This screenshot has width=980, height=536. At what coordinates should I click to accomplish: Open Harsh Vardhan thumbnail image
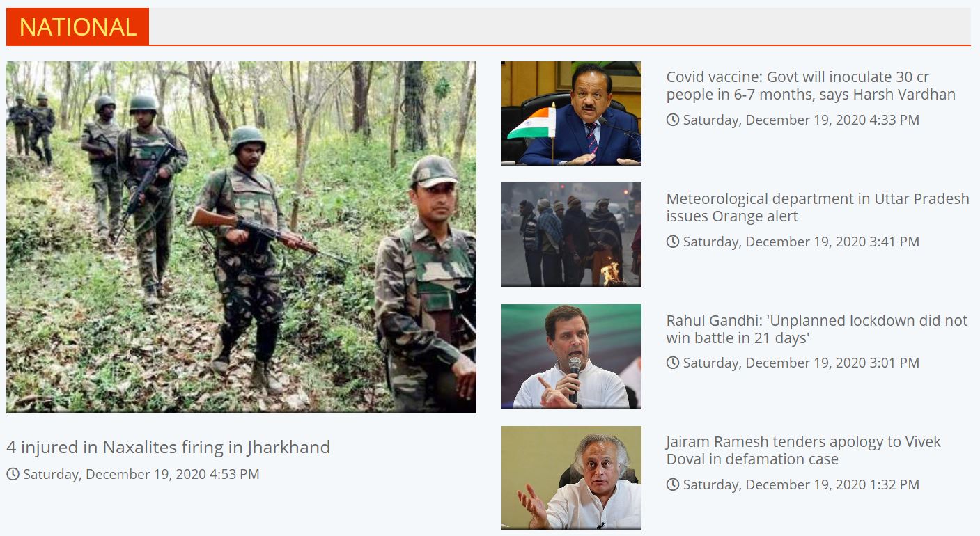571,113
